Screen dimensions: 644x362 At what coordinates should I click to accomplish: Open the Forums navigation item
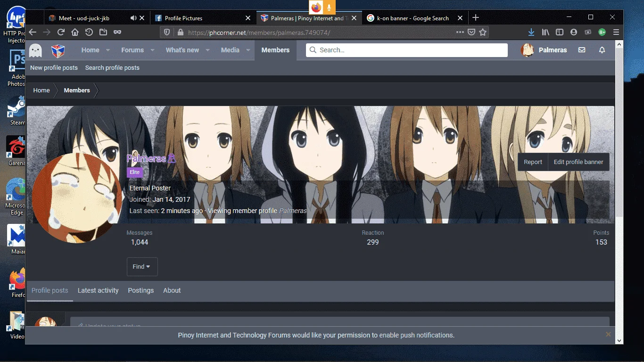tap(132, 50)
